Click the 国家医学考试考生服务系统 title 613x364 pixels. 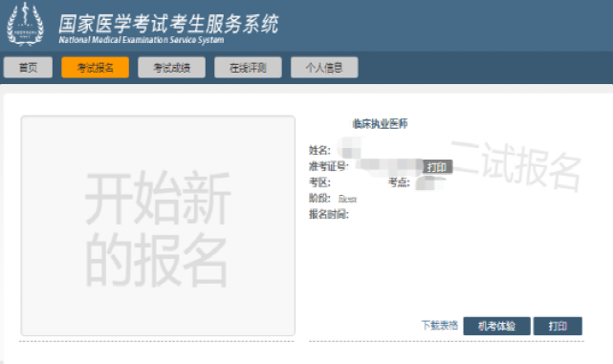coord(168,24)
